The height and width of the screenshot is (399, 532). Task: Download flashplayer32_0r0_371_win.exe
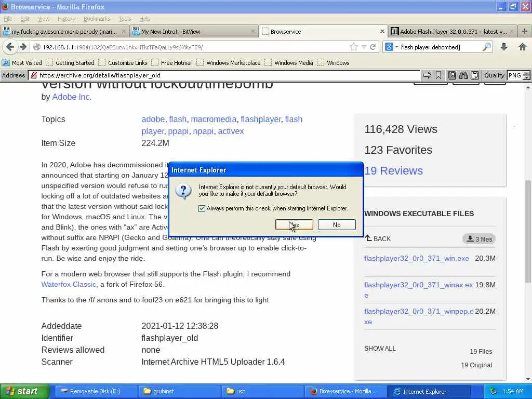tap(416, 259)
